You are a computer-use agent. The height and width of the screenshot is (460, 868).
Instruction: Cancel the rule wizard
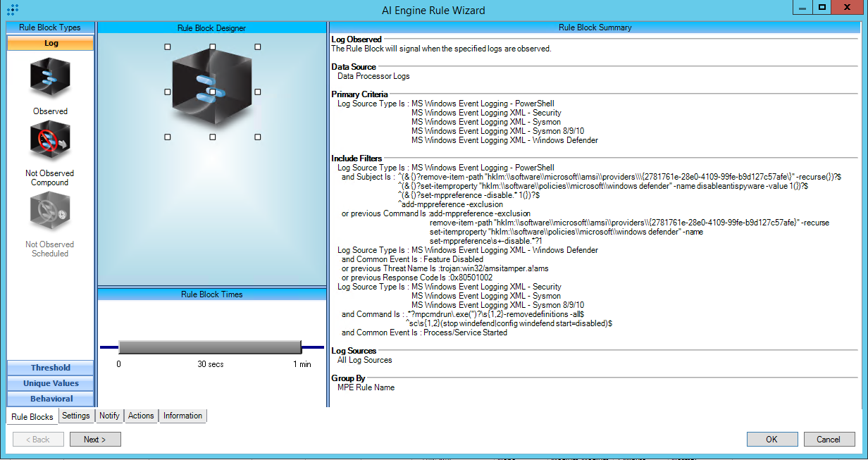click(829, 440)
